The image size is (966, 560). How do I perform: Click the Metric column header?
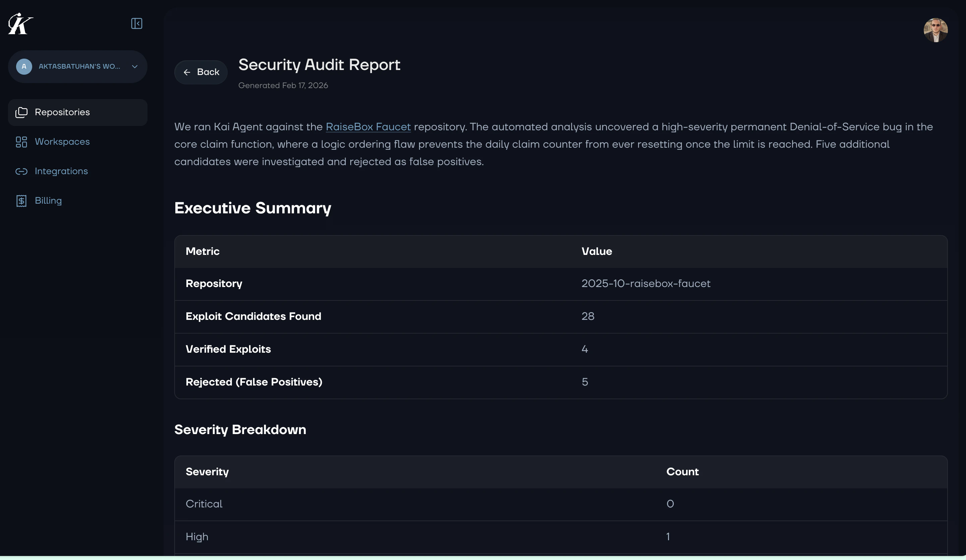point(202,251)
